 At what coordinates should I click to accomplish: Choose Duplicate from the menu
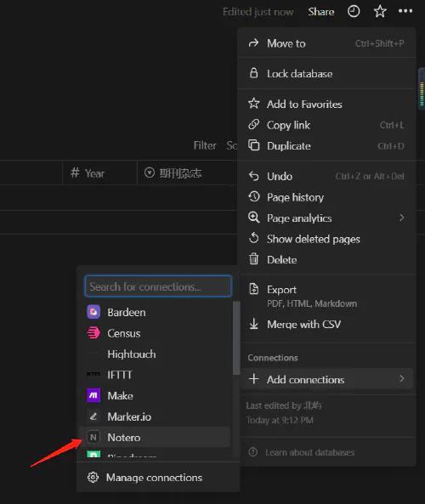(x=326, y=146)
